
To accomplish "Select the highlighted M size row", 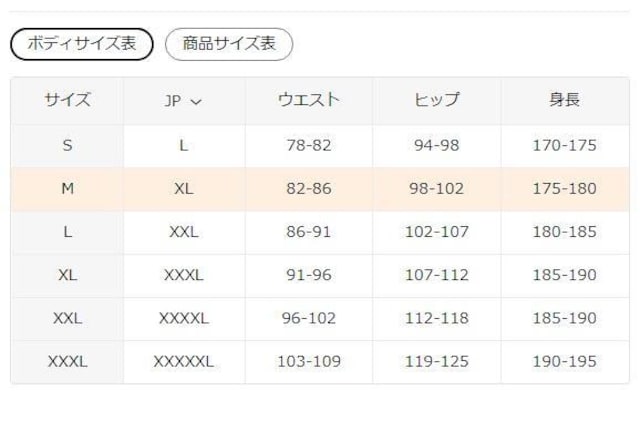I will point(67,188).
